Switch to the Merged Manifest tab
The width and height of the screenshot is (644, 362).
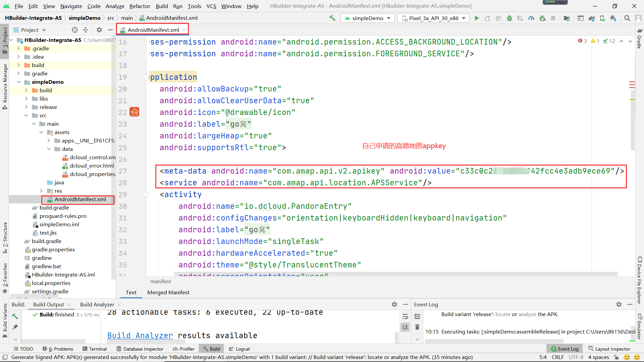point(168,292)
